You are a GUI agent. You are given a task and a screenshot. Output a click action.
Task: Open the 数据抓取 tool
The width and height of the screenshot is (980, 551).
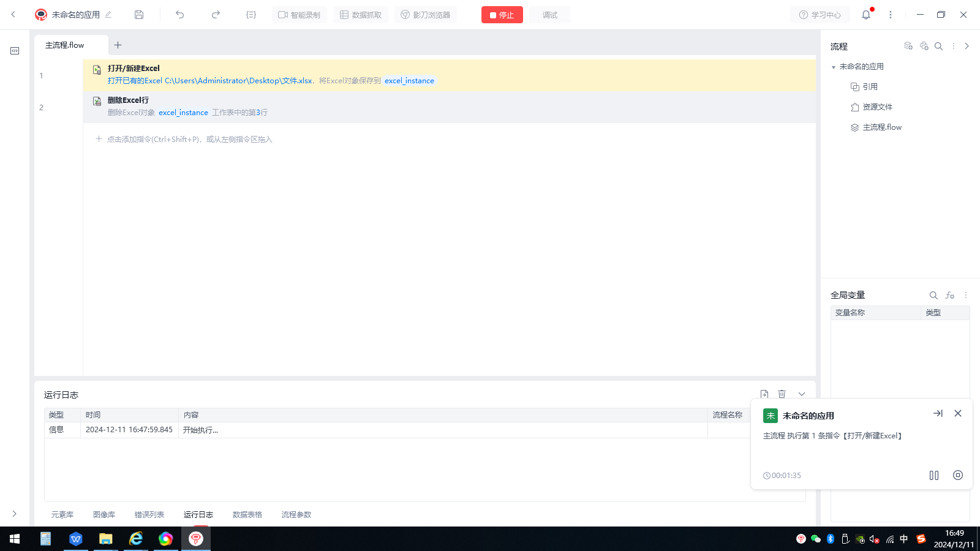pos(361,15)
